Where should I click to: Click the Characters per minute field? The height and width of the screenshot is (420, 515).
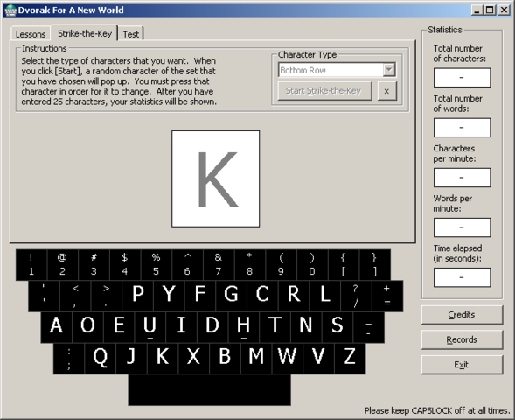(x=463, y=178)
